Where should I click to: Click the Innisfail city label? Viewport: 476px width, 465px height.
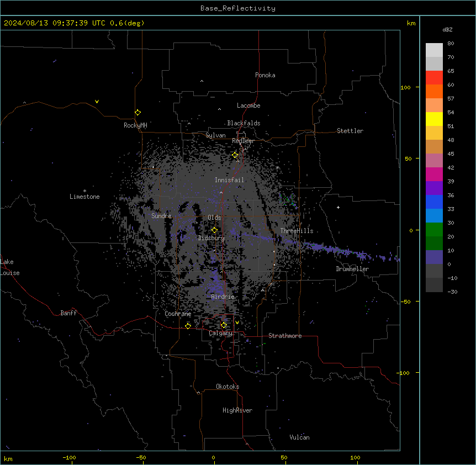(x=230, y=180)
